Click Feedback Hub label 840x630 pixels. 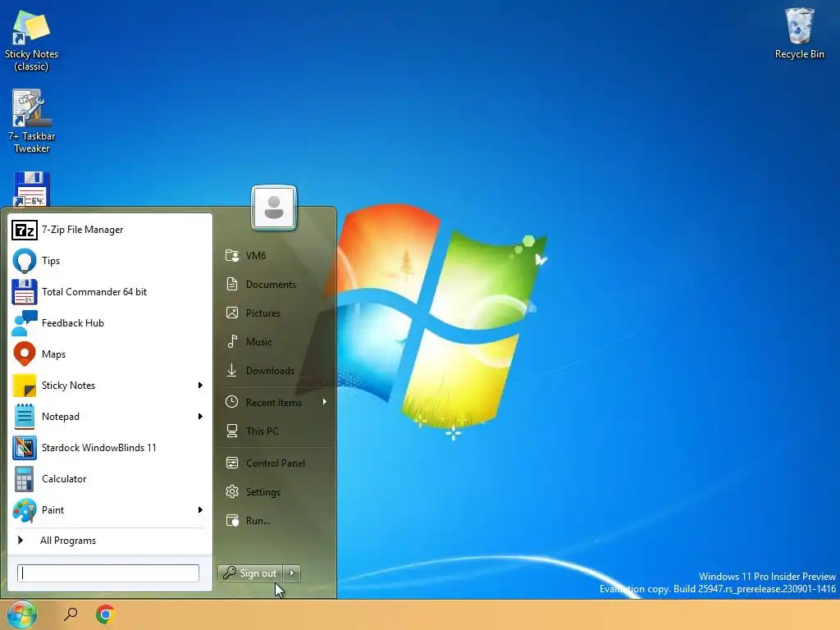point(73,323)
